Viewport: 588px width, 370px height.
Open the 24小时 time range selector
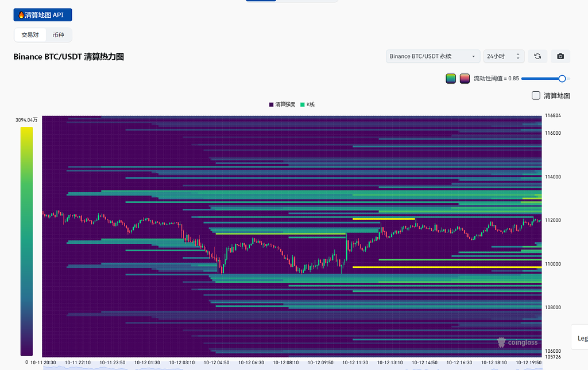(x=504, y=56)
